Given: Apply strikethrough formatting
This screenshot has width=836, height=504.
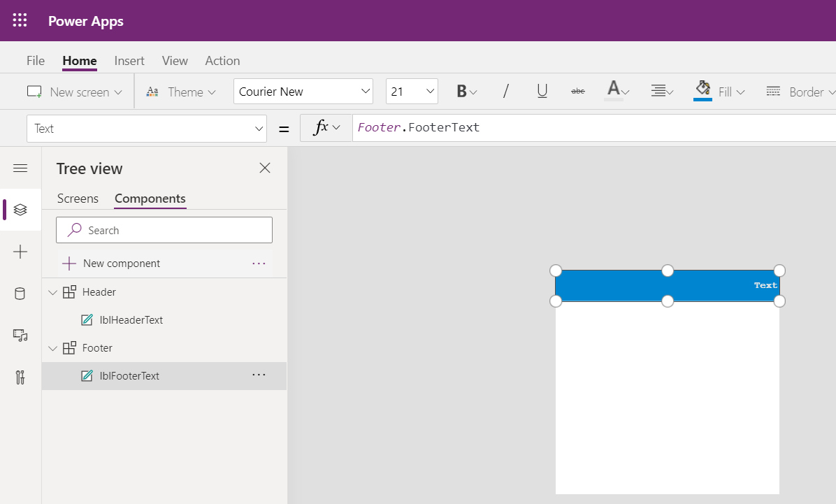Looking at the screenshot, I should (577, 91).
